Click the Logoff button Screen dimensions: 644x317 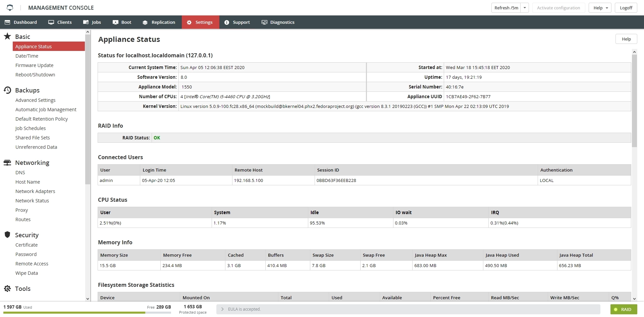click(x=626, y=8)
